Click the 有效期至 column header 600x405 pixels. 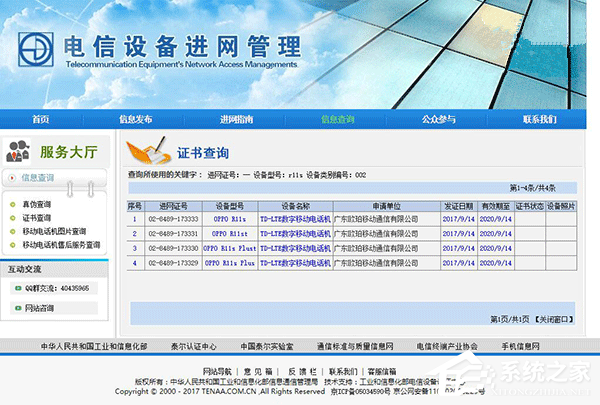click(x=496, y=206)
